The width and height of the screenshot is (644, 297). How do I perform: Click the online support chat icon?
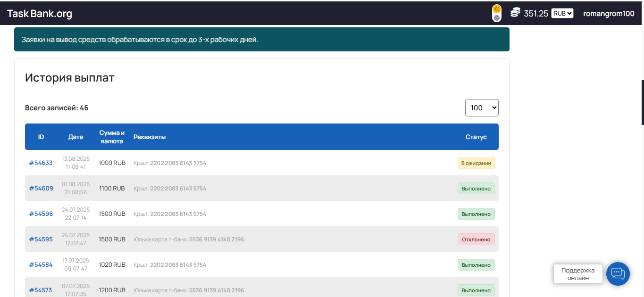click(x=618, y=274)
